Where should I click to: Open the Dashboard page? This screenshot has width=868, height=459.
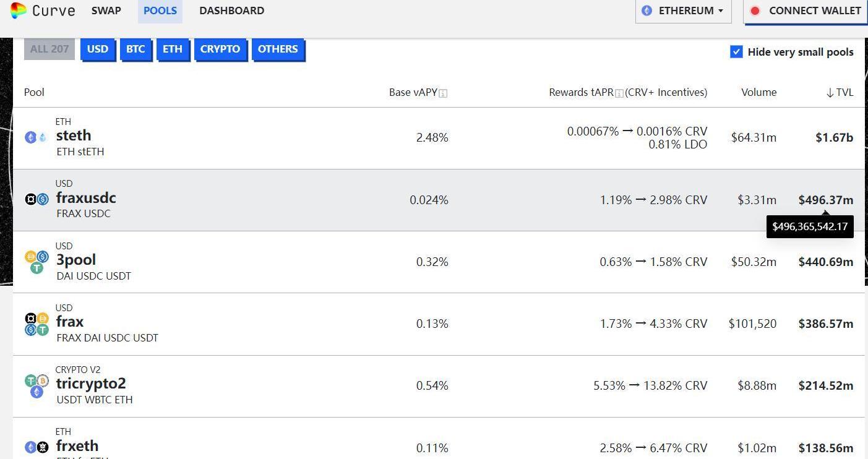click(231, 11)
